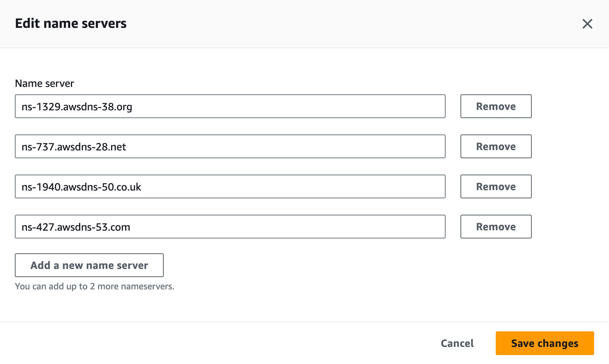The height and width of the screenshot is (364, 609).
Task: Dismiss dialog with the X icon
Action: [x=587, y=24]
